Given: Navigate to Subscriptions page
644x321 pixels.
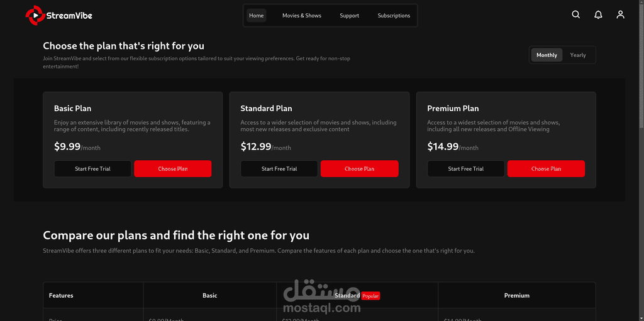Looking at the screenshot, I should pos(394,16).
